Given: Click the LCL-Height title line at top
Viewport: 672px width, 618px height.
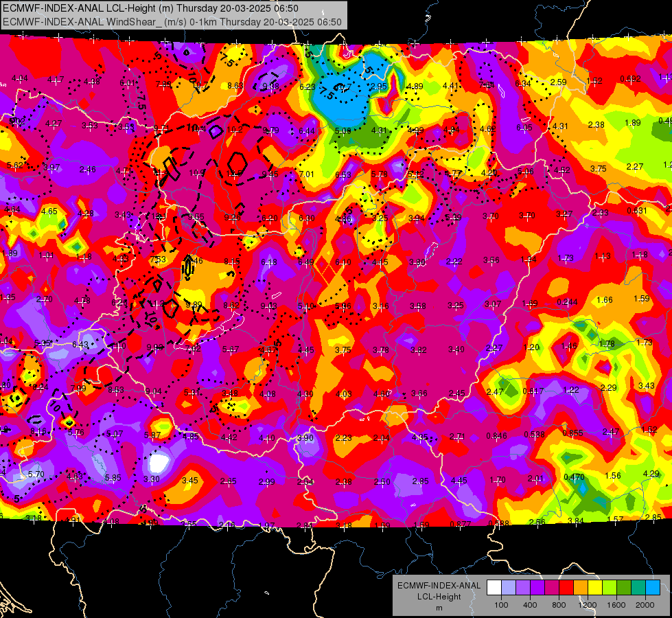Looking at the screenshot, I should click(x=150, y=8).
